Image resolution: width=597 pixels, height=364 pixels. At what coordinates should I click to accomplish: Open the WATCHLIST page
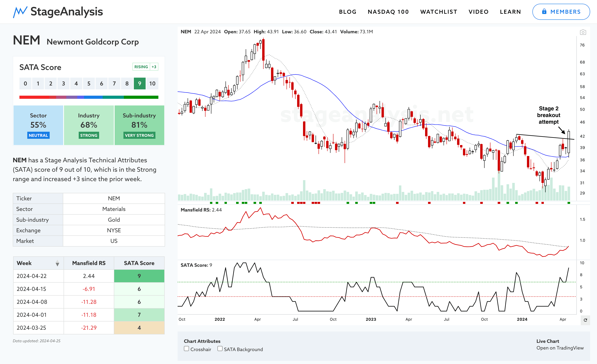[439, 12]
